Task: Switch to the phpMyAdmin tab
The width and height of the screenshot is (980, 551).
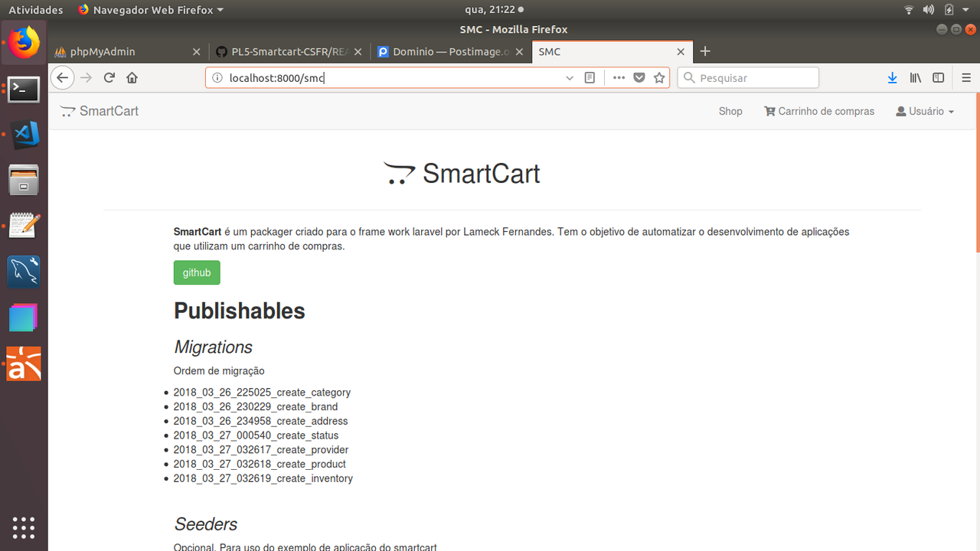Action: coord(128,52)
